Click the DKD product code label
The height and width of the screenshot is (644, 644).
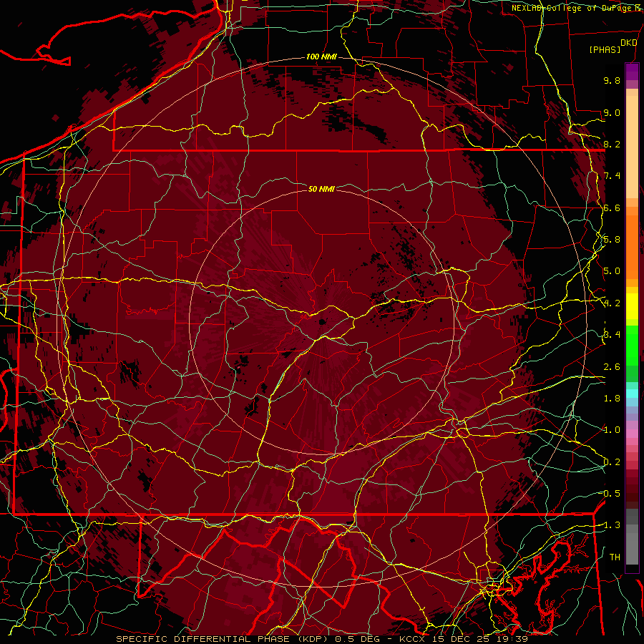629,43
